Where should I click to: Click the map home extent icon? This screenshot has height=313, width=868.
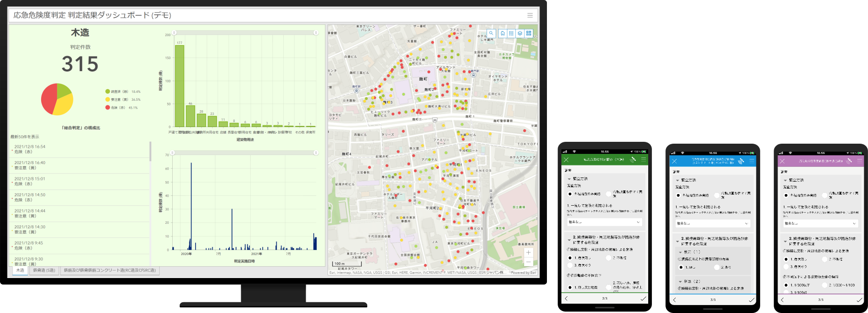coord(503,33)
